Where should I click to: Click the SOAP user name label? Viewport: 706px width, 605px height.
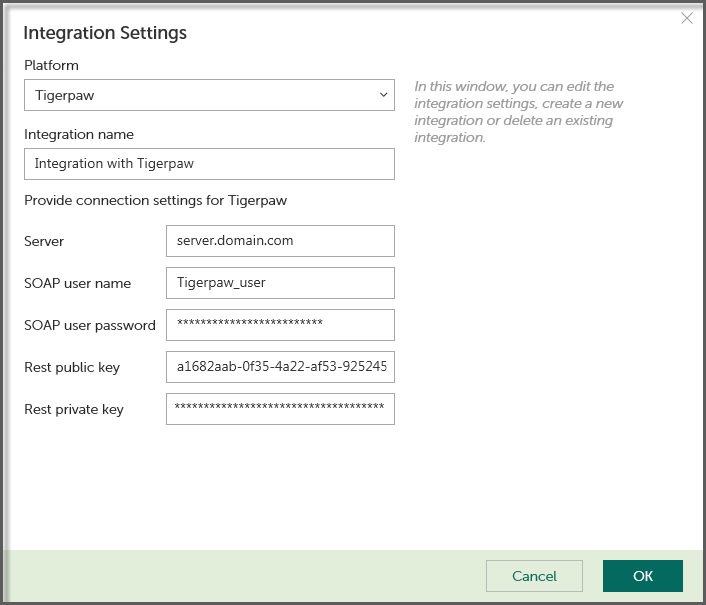point(77,283)
